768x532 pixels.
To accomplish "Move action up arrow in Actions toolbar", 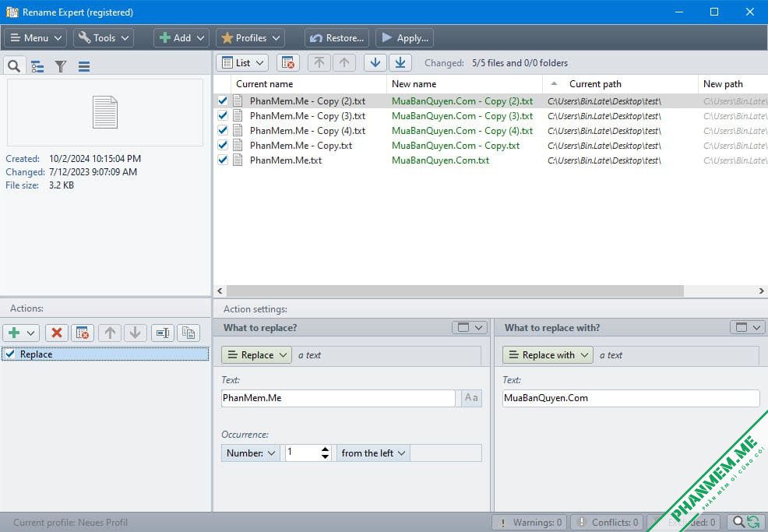I will coord(110,333).
